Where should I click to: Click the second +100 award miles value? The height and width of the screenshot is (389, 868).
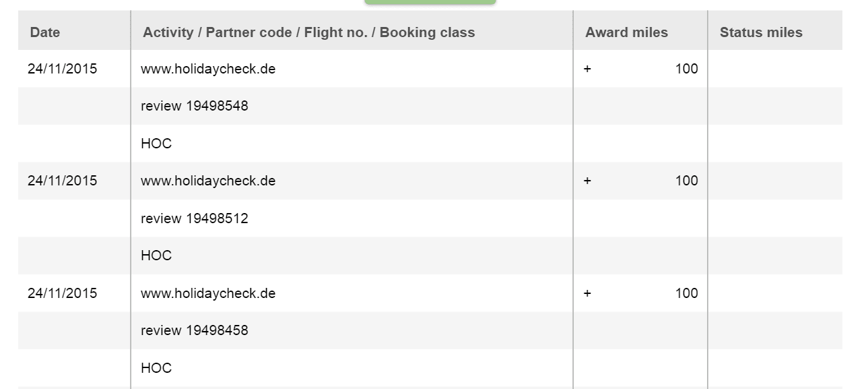point(641,181)
